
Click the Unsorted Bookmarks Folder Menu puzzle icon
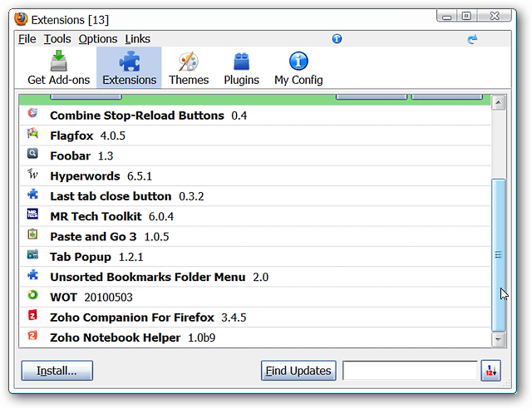(x=32, y=274)
